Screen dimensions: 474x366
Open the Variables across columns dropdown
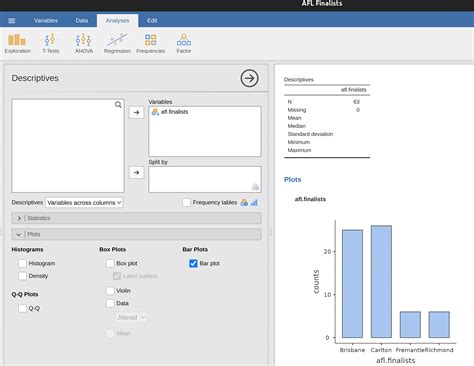tap(84, 202)
